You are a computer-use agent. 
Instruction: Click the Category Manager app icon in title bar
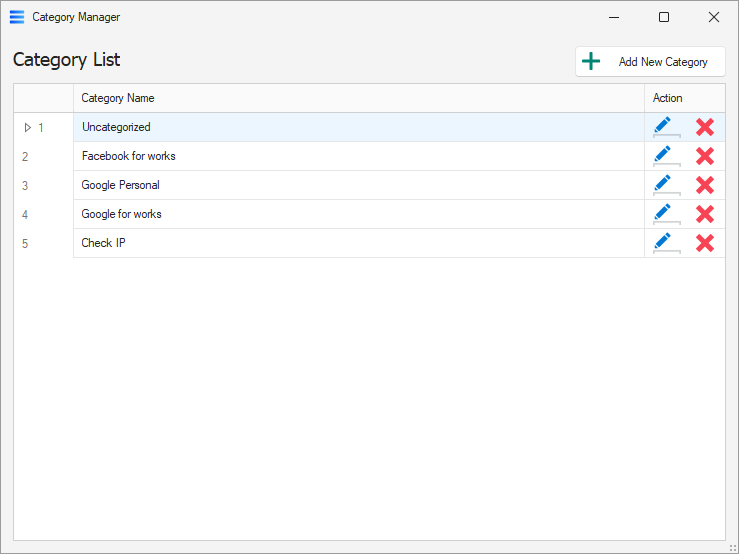[x=17, y=17]
